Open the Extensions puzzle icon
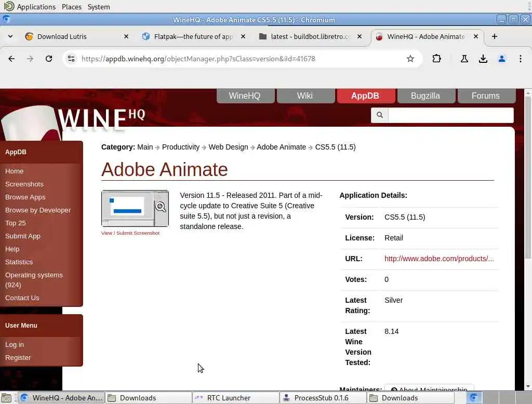Image resolution: width=532 pixels, height=404 pixels. (x=436, y=59)
